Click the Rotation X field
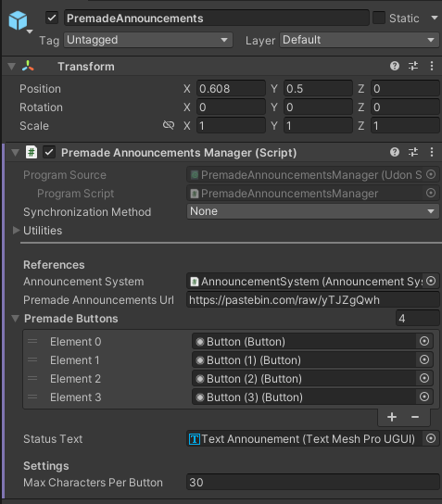Image resolution: width=442 pixels, height=504 pixels. click(x=231, y=107)
